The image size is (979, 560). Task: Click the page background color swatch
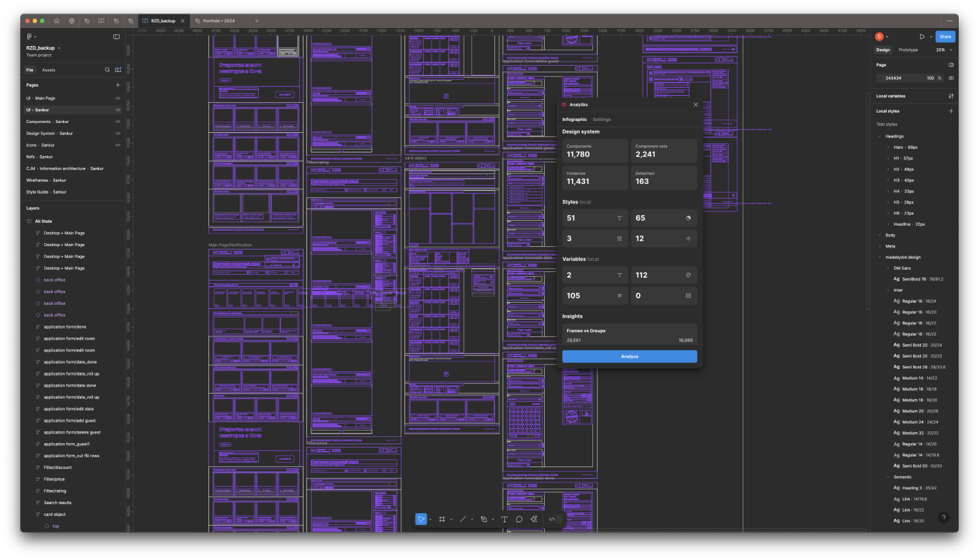[881, 78]
